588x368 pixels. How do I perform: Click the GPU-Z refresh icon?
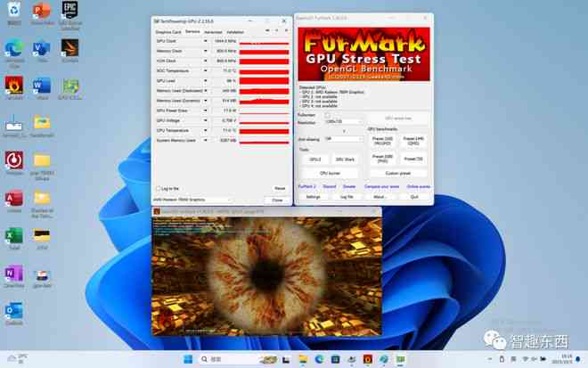coord(277,31)
